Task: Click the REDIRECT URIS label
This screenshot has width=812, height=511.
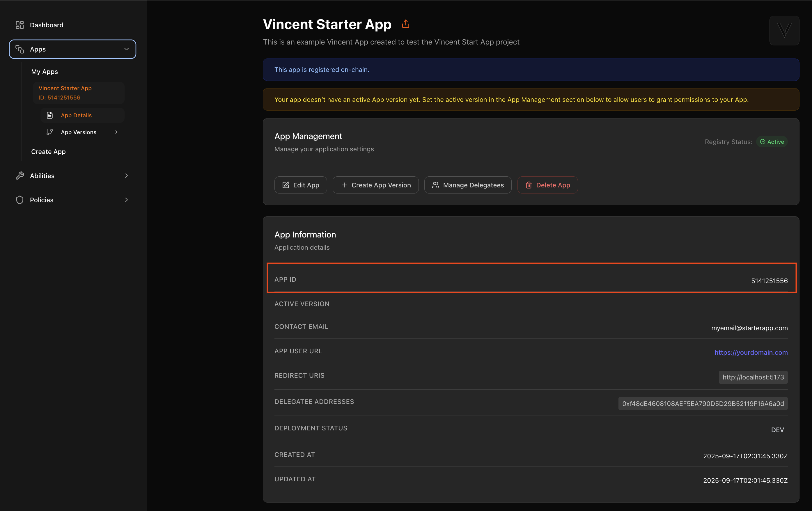Action: 299,375
